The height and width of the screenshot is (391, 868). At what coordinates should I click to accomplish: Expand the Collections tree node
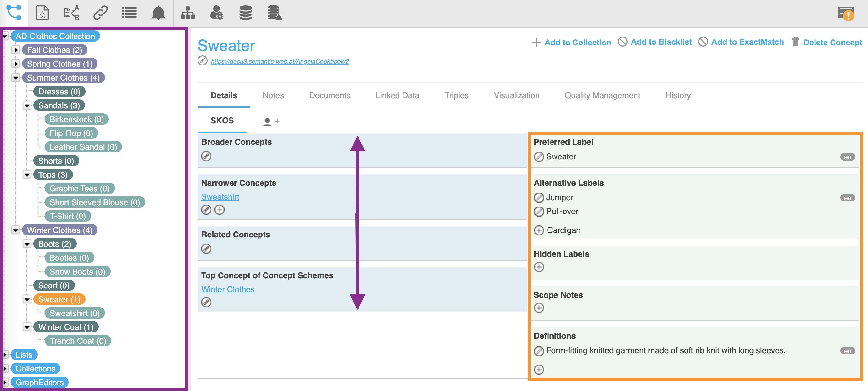pyautogui.click(x=5, y=368)
